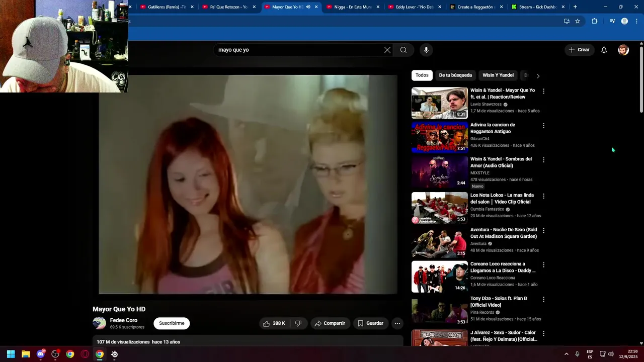
Task: Open options for Tony Dize Solos video
Action: tap(543, 299)
